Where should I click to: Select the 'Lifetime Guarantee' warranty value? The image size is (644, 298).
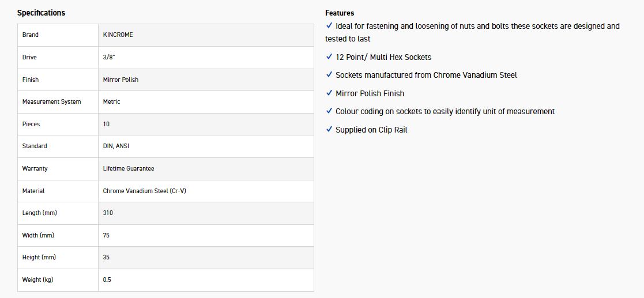(129, 168)
